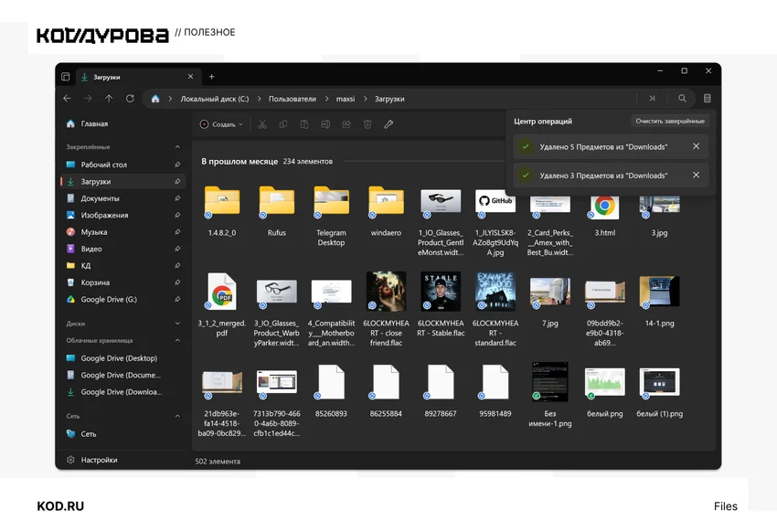The width and height of the screenshot is (777, 532).
Task: Select 6LOCKMYHEART - Stable.flac file
Action: pos(441,305)
